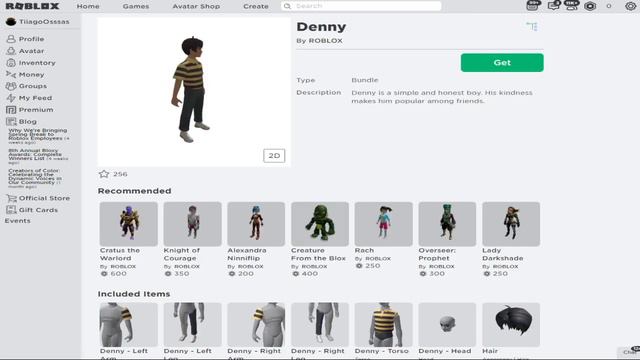
Task: Click the favorite star icon
Action: click(104, 174)
